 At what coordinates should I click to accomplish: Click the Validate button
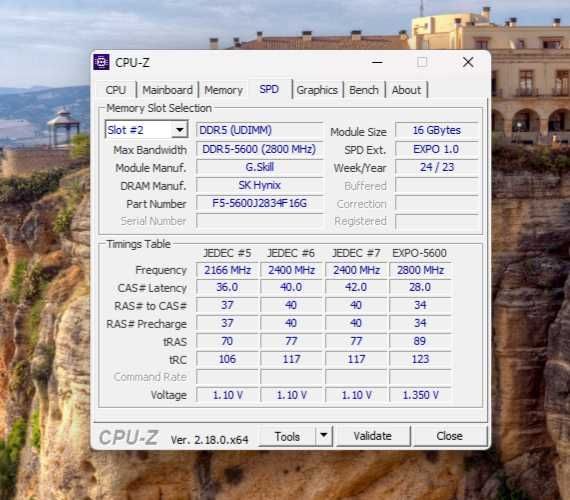coord(373,436)
